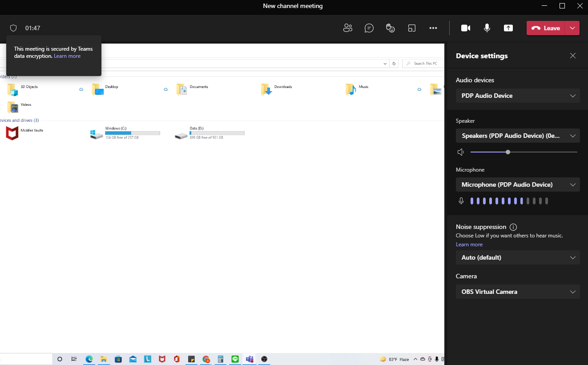The width and height of the screenshot is (588, 365).
Task: Open the Noise suppression Auto dropdown
Action: [x=518, y=257]
